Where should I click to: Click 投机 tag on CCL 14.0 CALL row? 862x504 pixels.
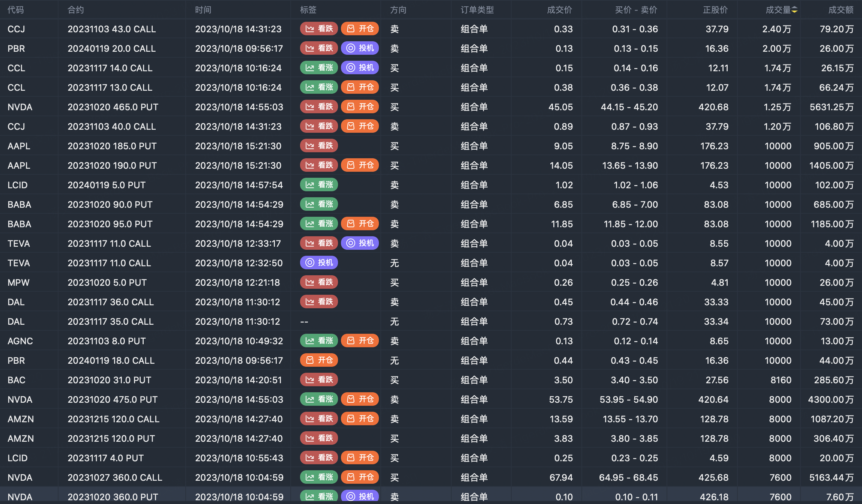(x=360, y=68)
